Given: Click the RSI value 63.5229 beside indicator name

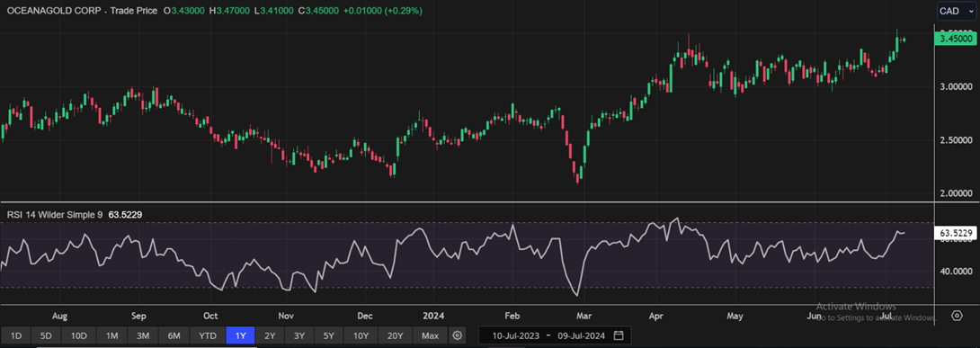Looking at the screenshot, I should pos(125,214).
